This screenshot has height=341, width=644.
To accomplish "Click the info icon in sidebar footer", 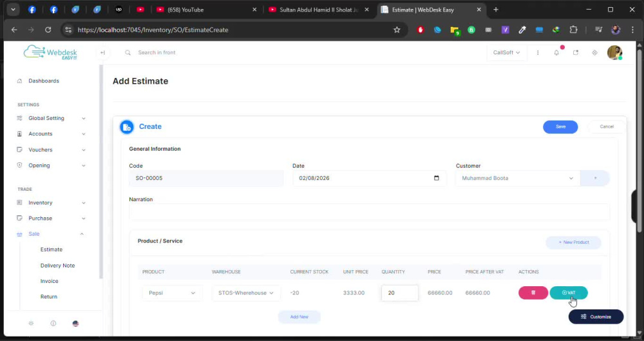I will click(53, 324).
